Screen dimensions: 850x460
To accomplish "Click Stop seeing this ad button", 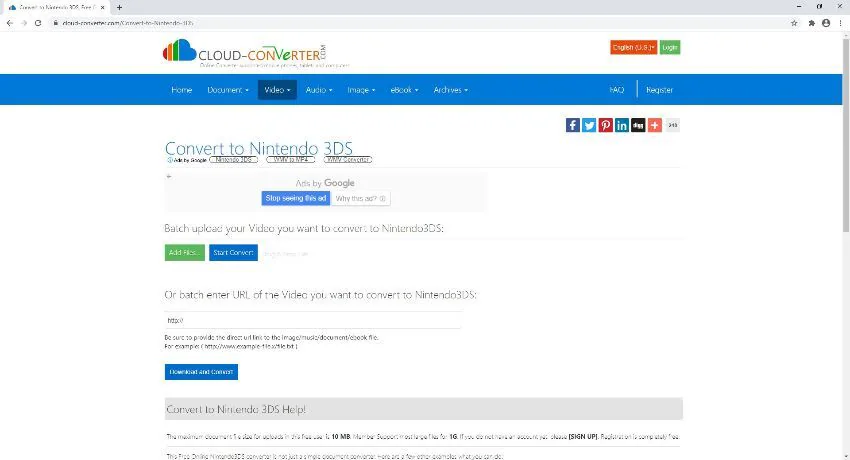I will (296, 198).
